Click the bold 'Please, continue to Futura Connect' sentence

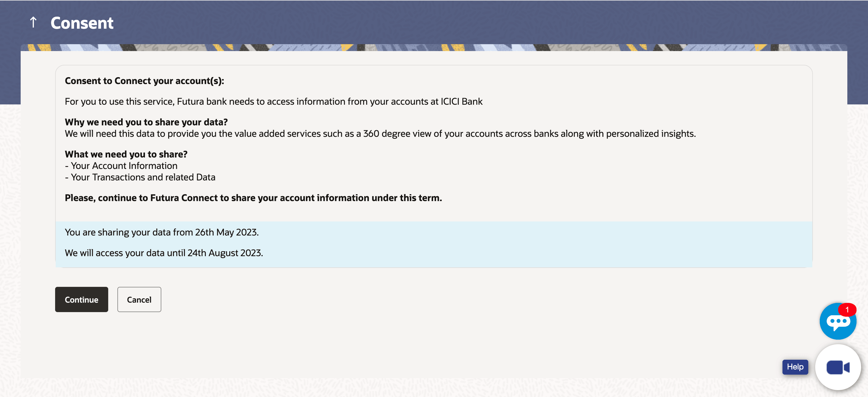253,198
